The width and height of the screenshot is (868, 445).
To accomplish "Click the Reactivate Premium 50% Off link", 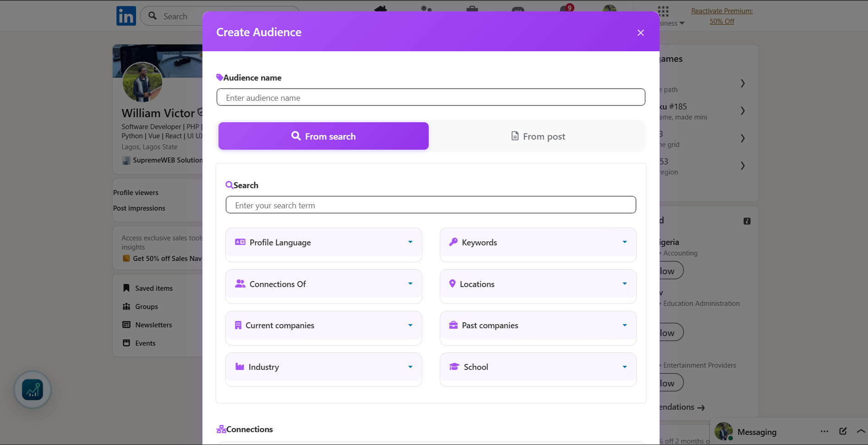I will pos(721,16).
